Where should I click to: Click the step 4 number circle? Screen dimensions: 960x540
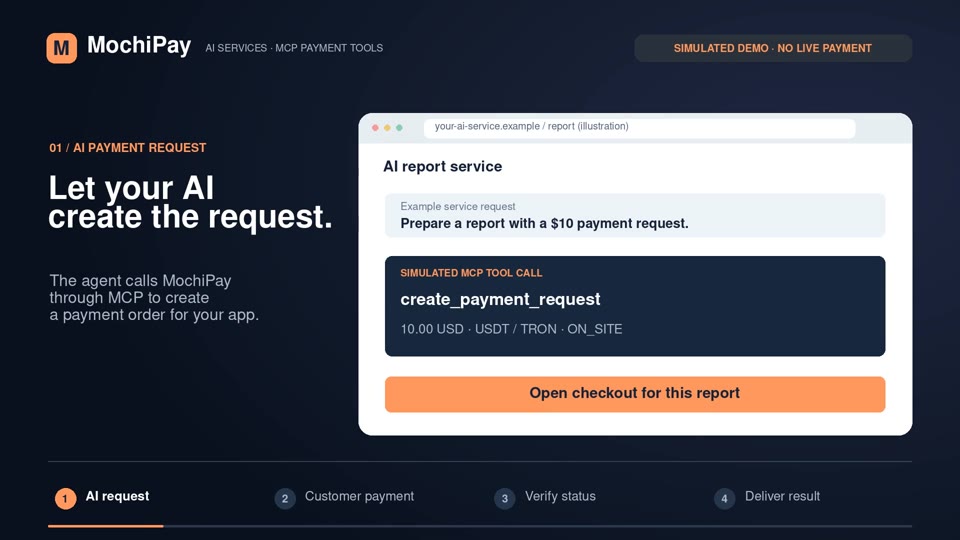(724, 498)
